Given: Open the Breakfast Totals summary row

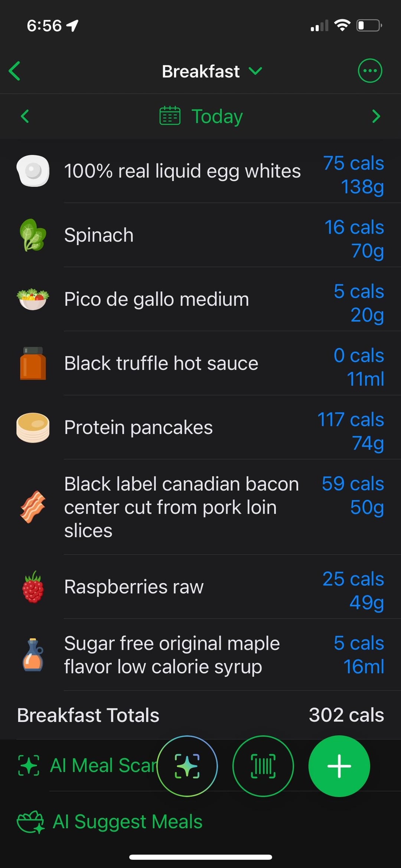Looking at the screenshot, I should pos(200,715).
